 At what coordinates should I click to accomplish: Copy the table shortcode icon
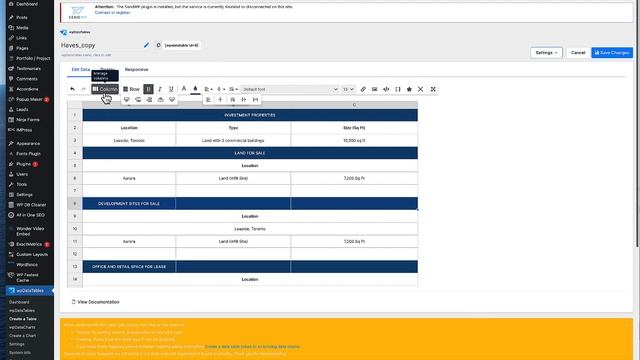[x=158, y=45]
